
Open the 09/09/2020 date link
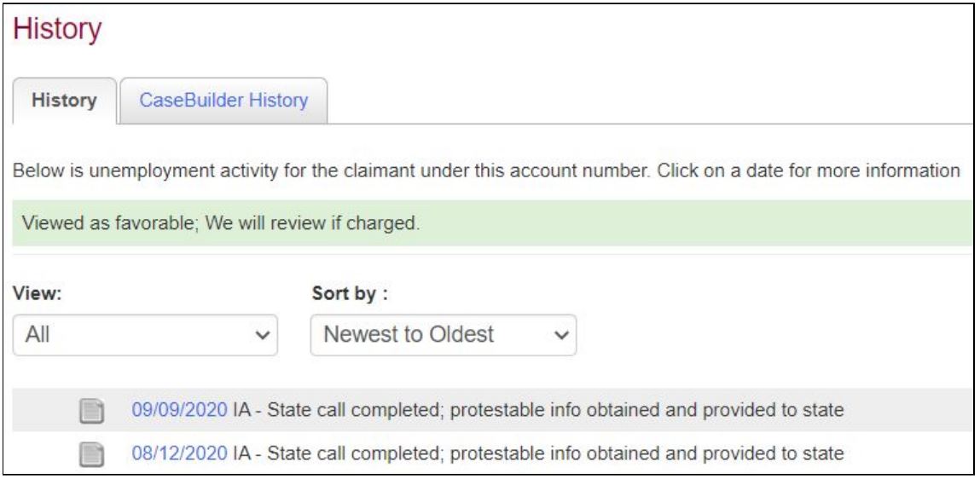pyautogui.click(x=180, y=410)
